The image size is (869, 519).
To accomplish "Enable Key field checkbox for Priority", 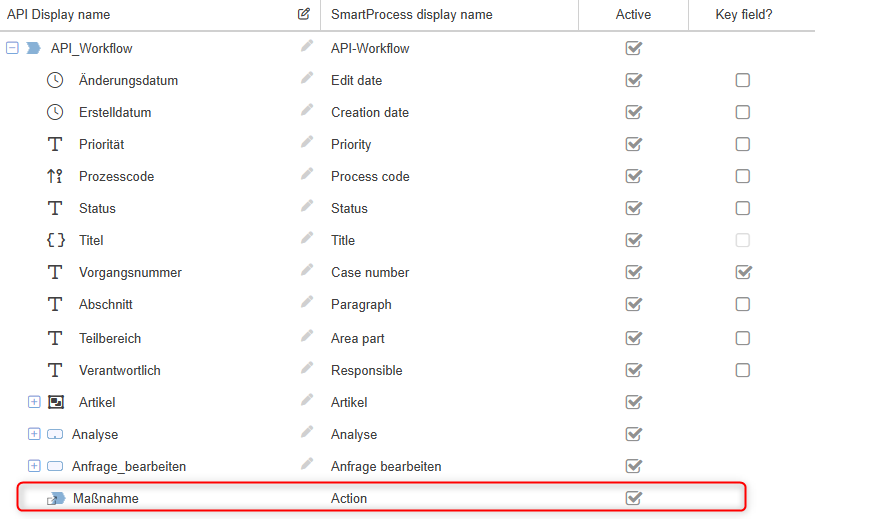I will click(x=742, y=144).
